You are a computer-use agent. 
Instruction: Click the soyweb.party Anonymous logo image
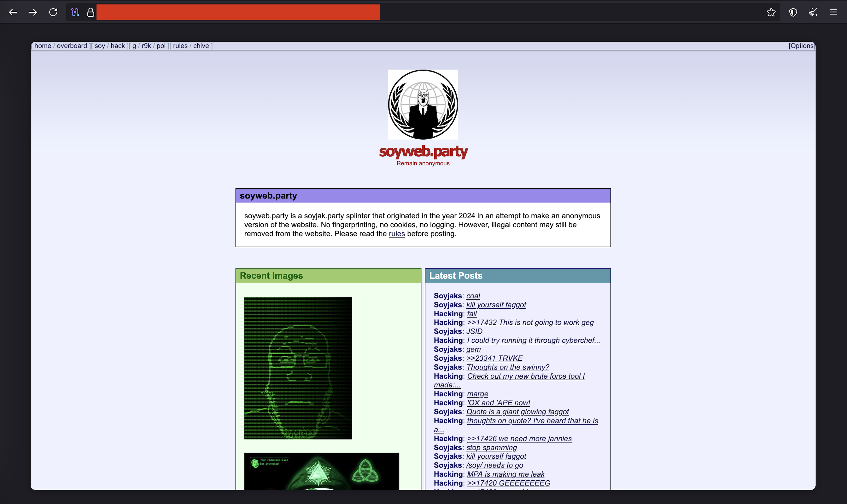point(423,105)
